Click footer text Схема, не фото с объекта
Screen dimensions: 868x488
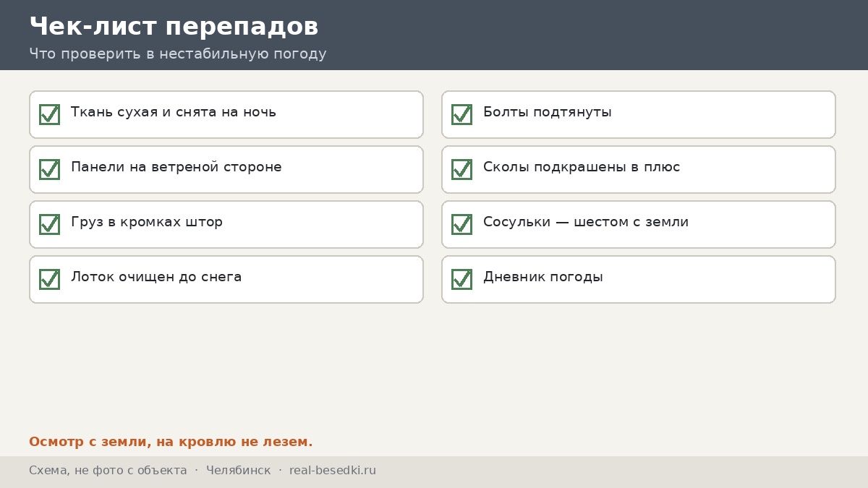(108, 471)
